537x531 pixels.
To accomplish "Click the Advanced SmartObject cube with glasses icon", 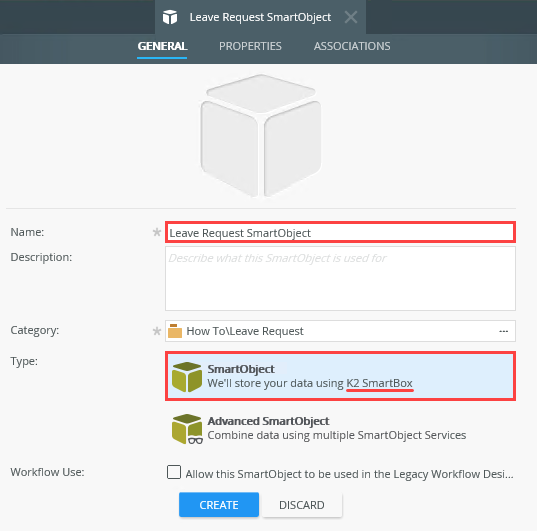I will (x=187, y=429).
